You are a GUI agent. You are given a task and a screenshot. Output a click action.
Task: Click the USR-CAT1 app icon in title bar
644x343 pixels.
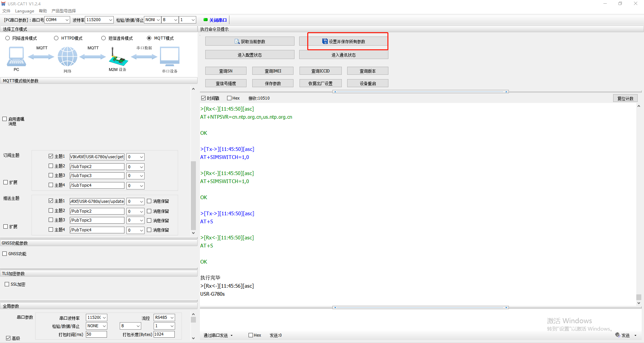click(x=4, y=4)
